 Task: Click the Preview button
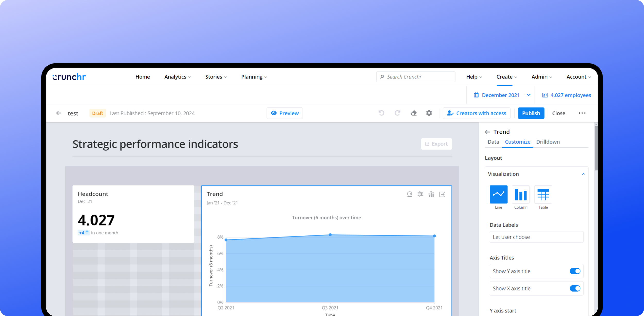coord(285,113)
